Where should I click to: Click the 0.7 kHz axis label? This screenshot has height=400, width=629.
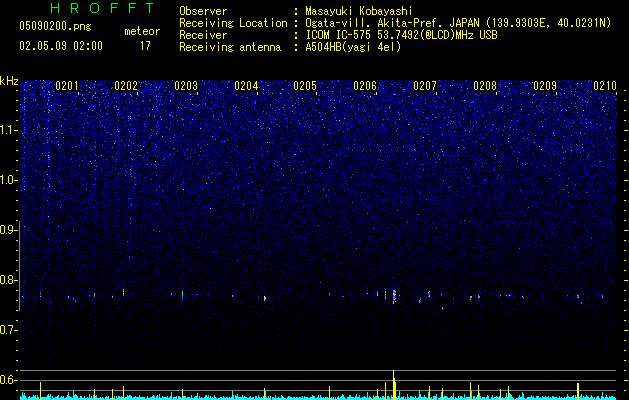[8, 330]
